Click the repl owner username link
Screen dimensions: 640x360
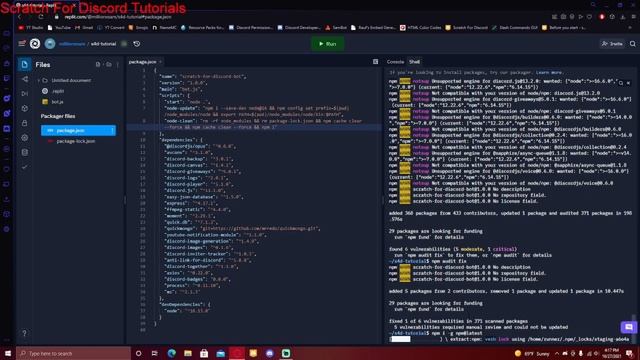72,44
